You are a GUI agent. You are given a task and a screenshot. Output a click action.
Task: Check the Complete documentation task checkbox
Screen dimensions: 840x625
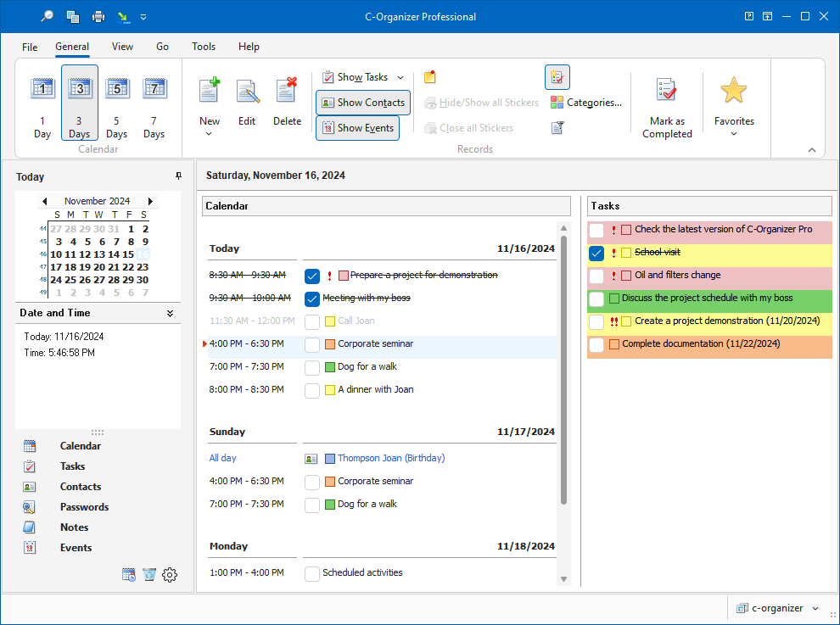point(596,345)
